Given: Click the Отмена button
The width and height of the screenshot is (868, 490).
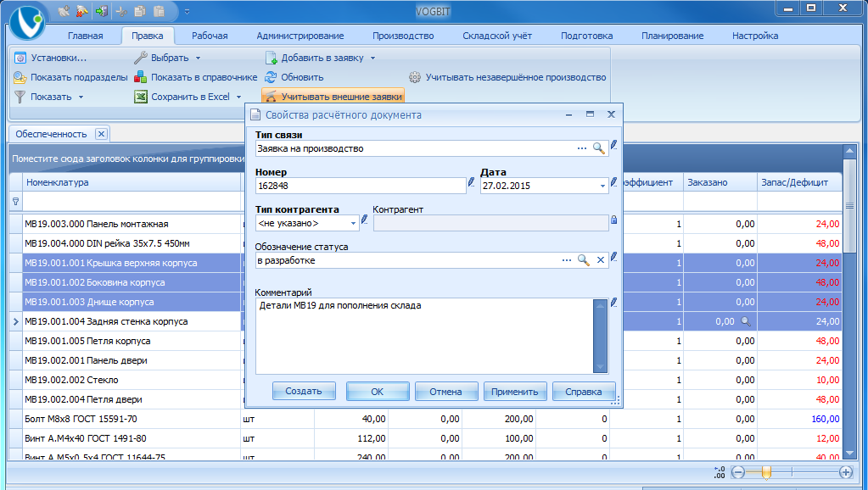Looking at the screenshot, I should pos(446,391).
